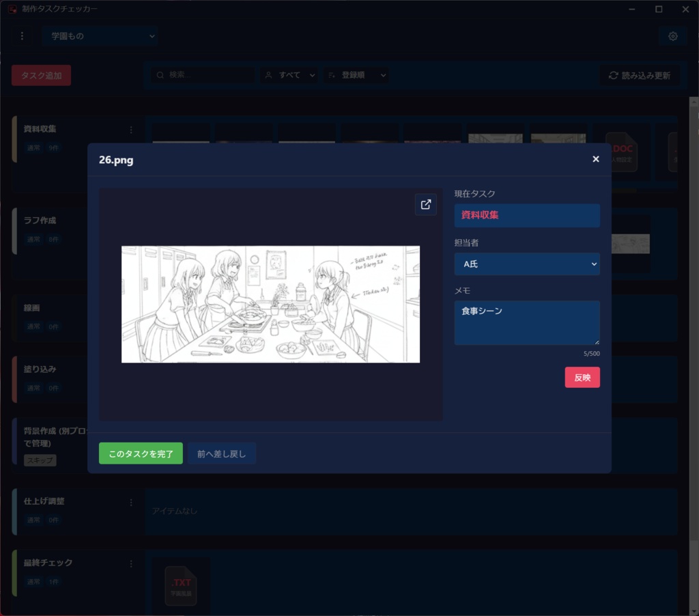Refresh the list with 読み込み更新

tap(639, 76)
